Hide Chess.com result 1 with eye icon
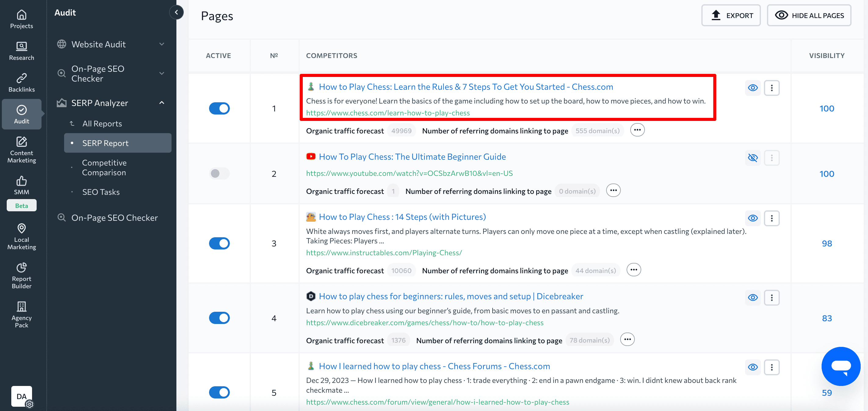This screenshot has height=411, width=868. pyautogui.click(x=753, y=88)
